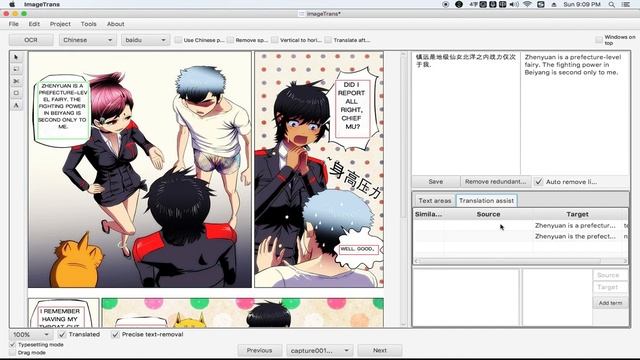Click the volume speaker icon in menu bar
Viewport: 640px width, 360px height.
point(514,4)
